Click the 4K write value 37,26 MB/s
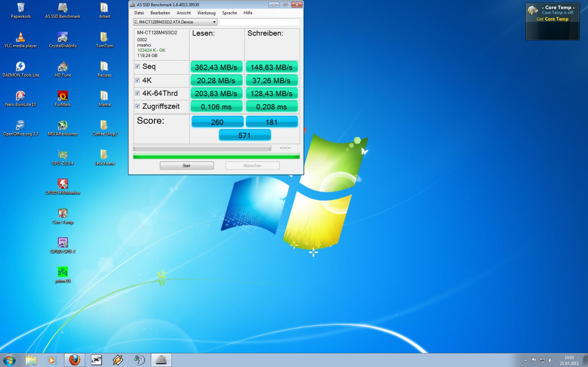 point(272,80)
